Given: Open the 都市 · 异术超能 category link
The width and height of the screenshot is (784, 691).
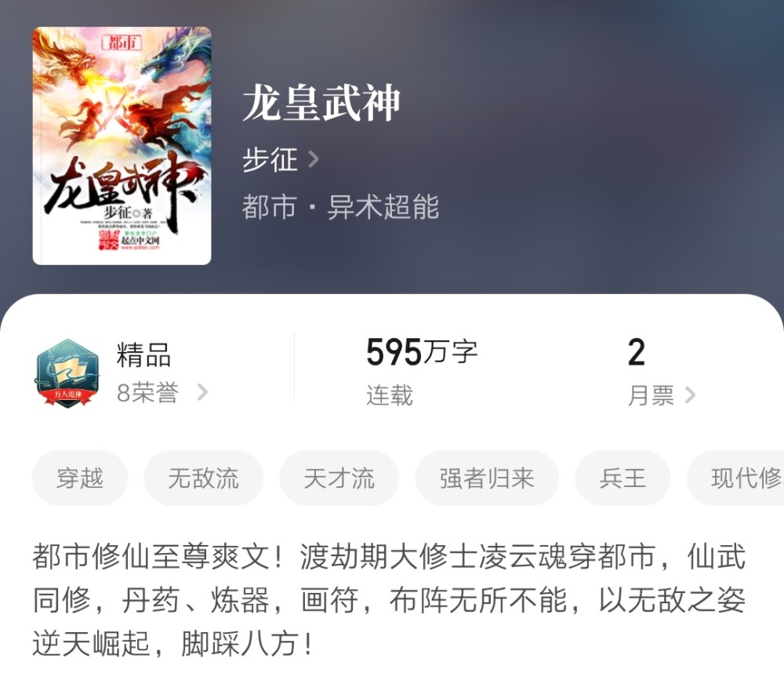Looking at the screenshot, I should (x=340, y=206).
